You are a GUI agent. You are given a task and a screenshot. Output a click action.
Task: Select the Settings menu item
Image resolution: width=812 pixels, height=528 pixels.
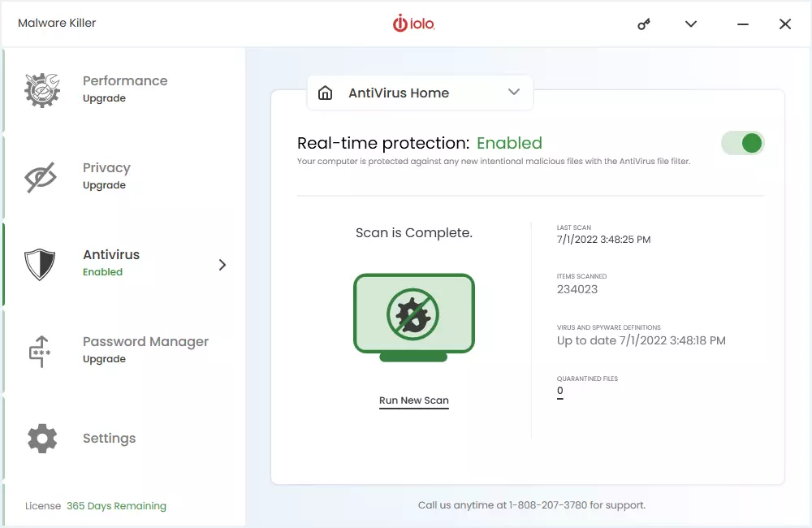tap(109, 438)
